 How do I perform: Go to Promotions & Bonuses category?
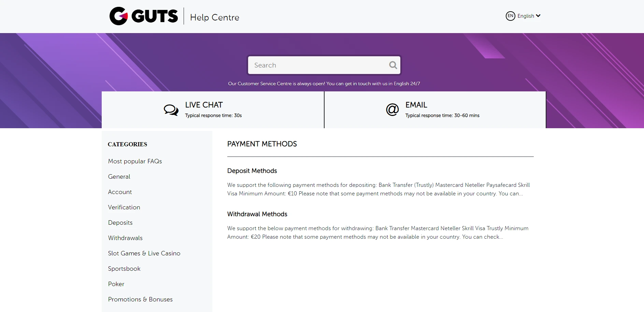point(140,299)
